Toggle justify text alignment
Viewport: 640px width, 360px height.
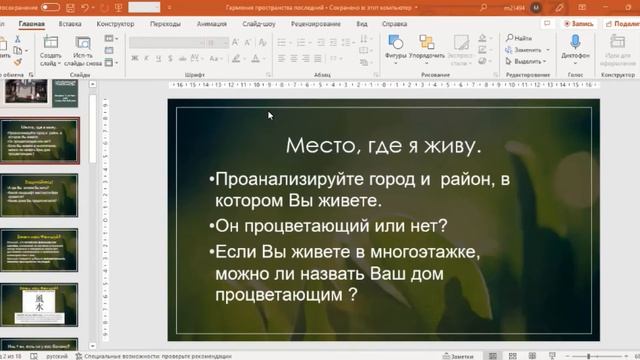318,59
